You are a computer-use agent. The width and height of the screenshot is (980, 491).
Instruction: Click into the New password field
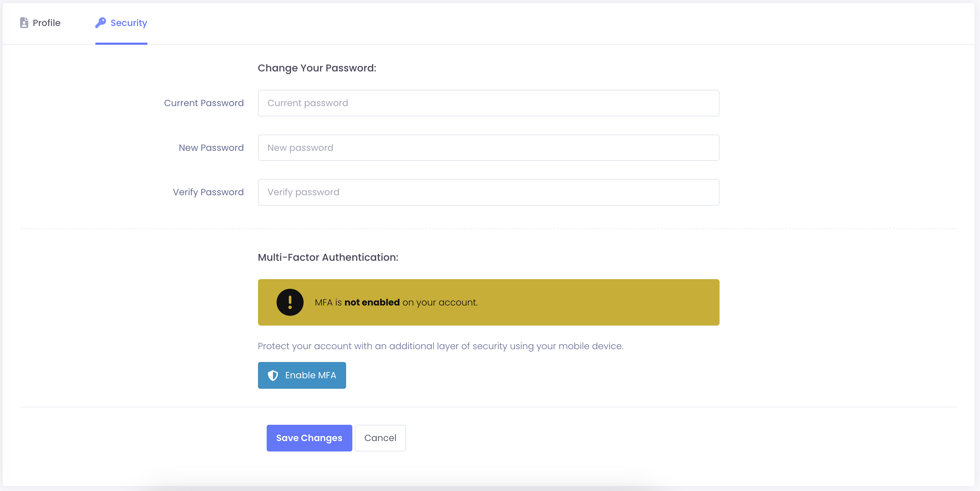[489, 148]
